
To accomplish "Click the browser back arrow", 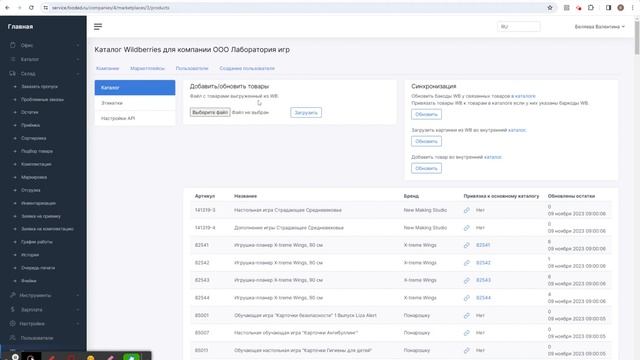I will (7, 8).
